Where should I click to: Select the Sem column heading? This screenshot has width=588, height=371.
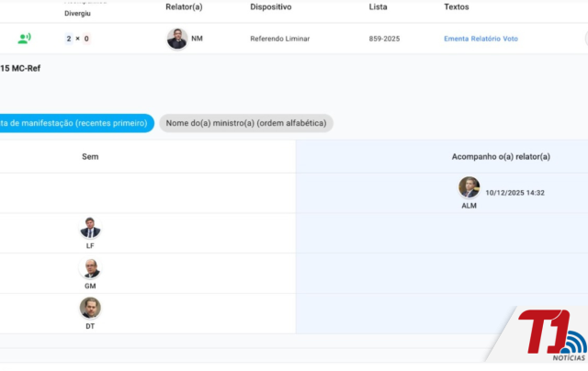click(90, 157)
